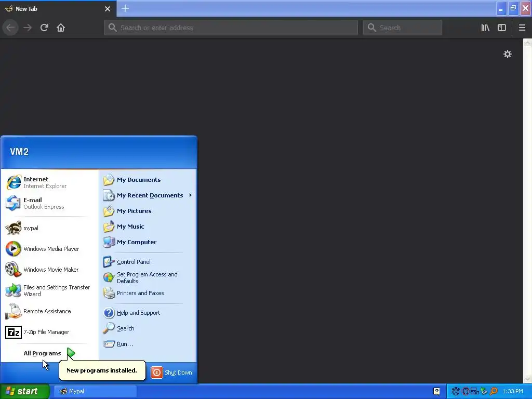Open E-mail Outlook Express entry
The width and height of the screenshot is (532, 399).
click(x=49, y=203)
